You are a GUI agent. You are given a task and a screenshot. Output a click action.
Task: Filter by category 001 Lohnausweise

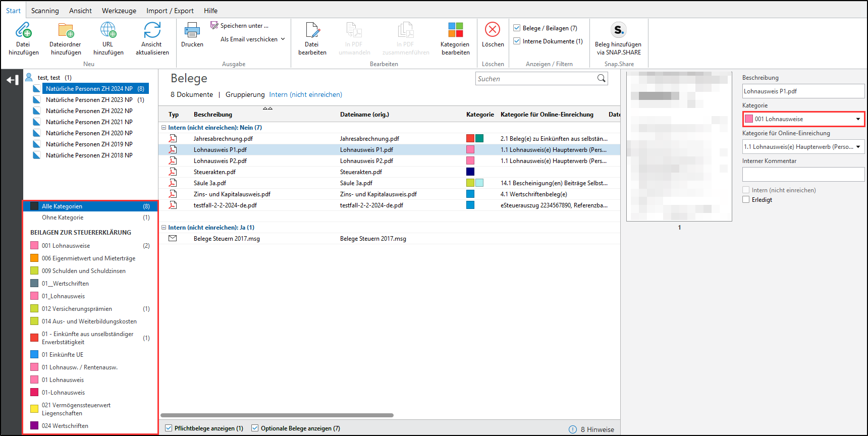[x=90, y=246]
